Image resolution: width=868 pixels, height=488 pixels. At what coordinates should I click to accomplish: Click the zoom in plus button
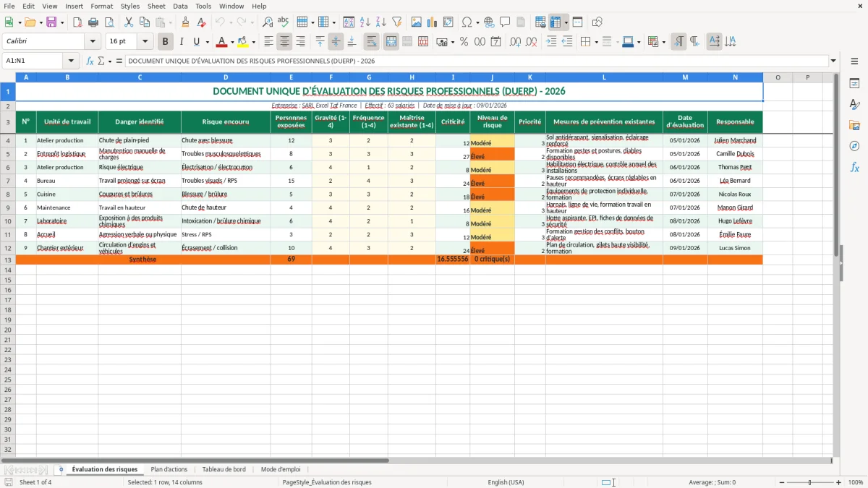click(x=838, y=482)
